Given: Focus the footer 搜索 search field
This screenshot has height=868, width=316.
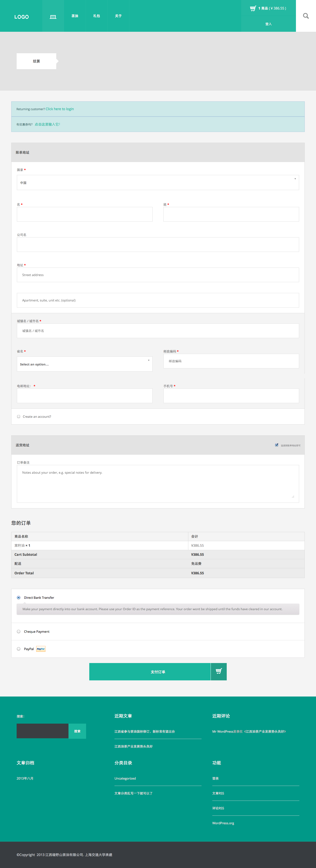Looking at the screenshot, I should pyautogui.click(x=43, y=731).
